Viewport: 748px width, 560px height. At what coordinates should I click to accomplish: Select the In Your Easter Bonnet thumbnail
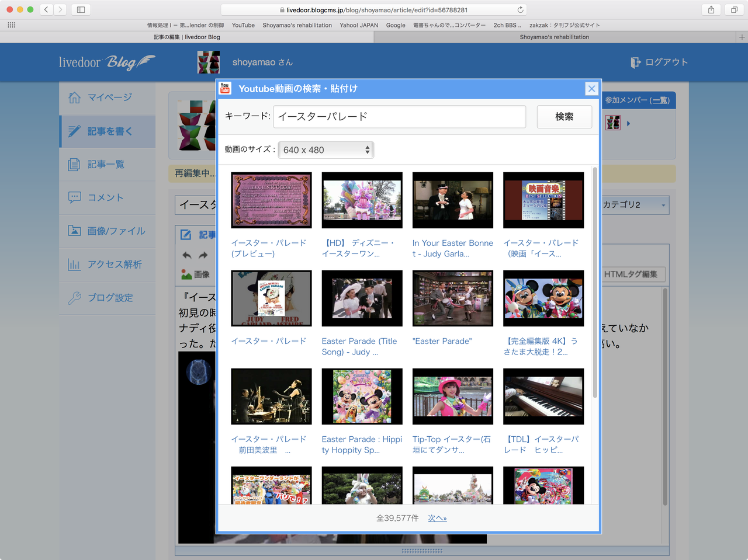coord(453,200)
